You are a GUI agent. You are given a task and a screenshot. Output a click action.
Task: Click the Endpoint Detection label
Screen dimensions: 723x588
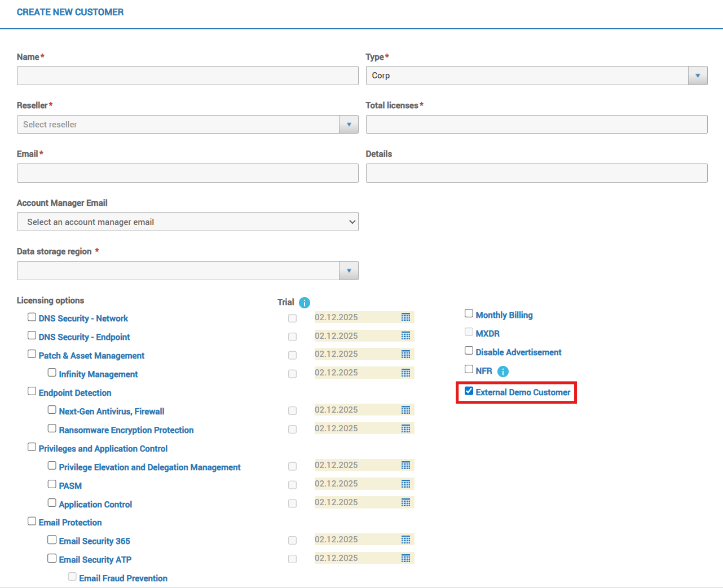(75, 393)
